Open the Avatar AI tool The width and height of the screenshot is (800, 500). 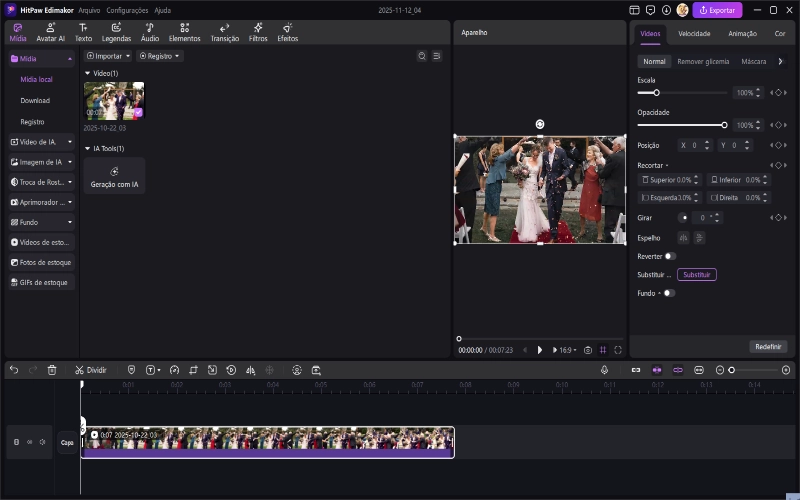click(x=50, y=32)
